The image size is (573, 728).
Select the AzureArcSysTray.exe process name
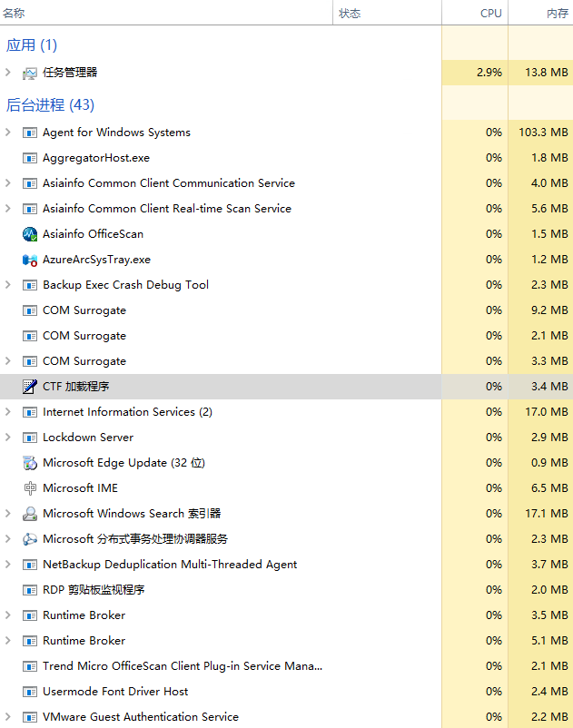[x=96, y=260]
